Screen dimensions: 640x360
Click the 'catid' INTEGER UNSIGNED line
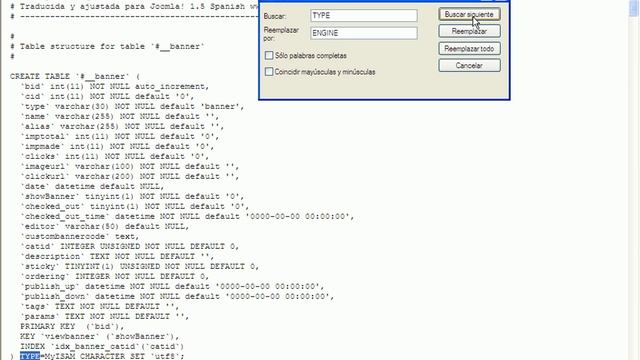tap(130, 247)
